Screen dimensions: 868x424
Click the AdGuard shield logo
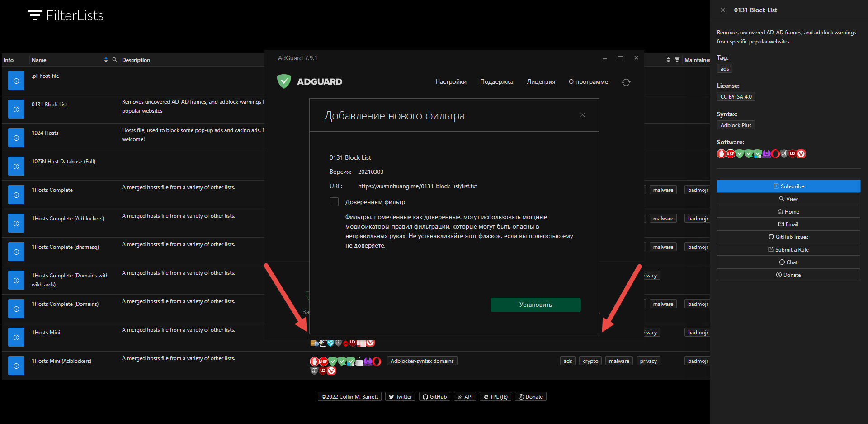point(284,81)
